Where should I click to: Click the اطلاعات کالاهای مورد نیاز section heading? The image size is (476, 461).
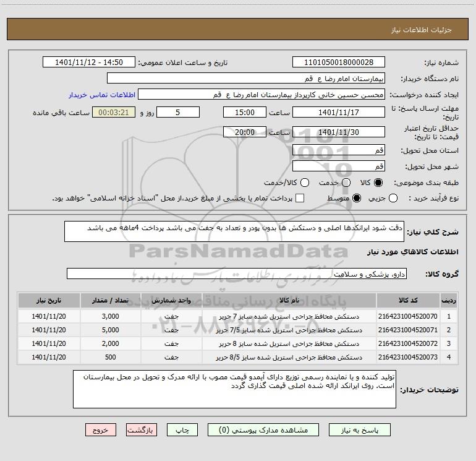[413, 252]
